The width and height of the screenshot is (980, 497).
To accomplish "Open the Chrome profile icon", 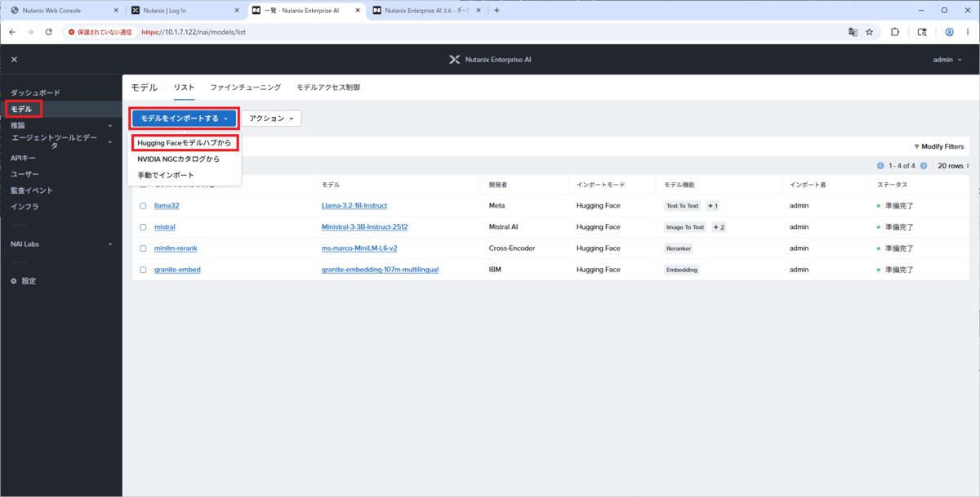I will coord(950,32).
